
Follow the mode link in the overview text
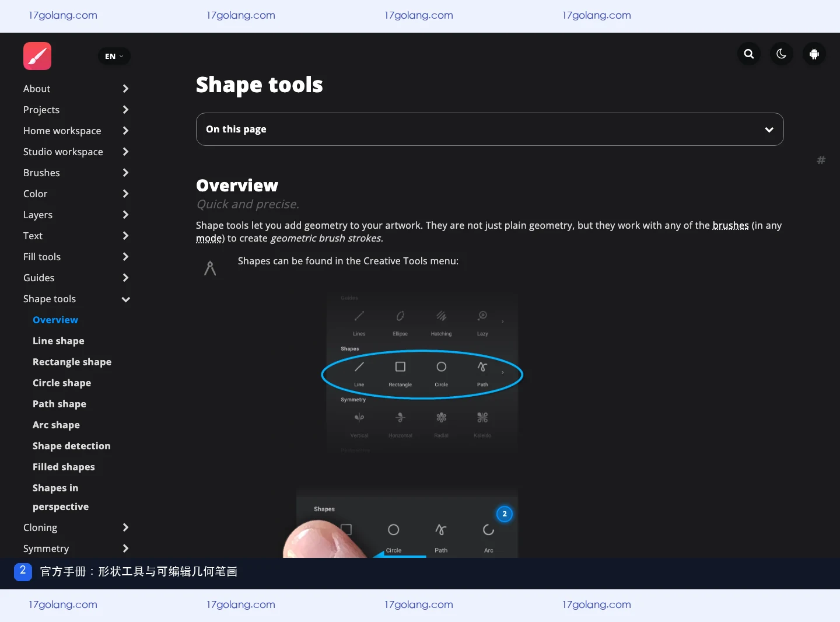[209, 238]
